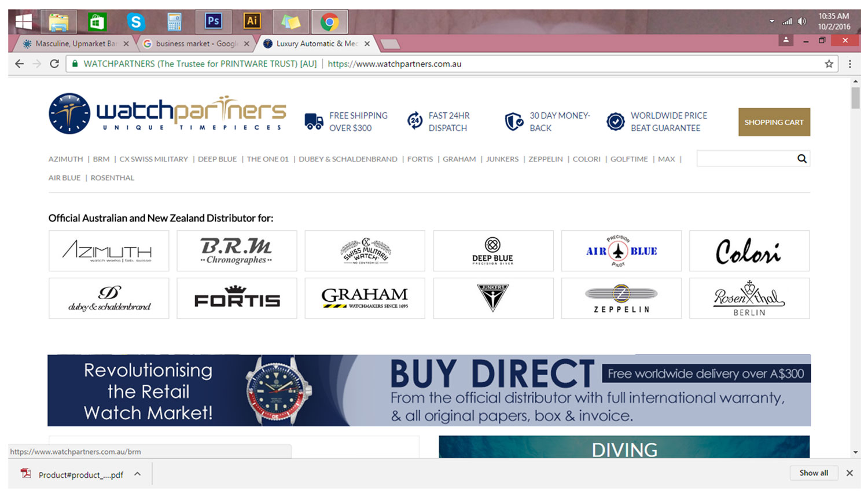868x498 pixels.
Task: Go to the AIR BLUE menu link
Action: pos(64,178)
